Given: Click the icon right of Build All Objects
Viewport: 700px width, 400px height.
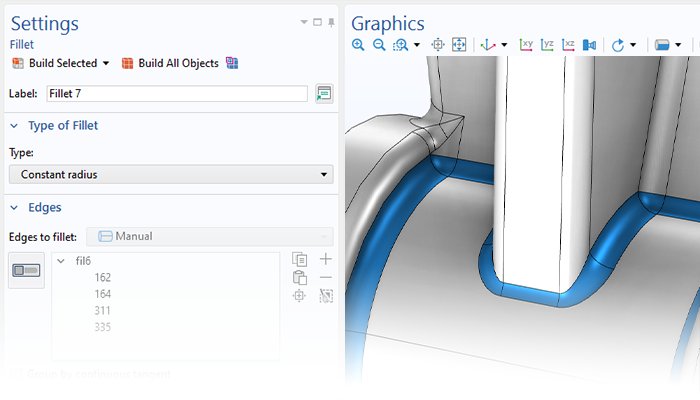Looking at the screenshot, I should pos(232,63).
